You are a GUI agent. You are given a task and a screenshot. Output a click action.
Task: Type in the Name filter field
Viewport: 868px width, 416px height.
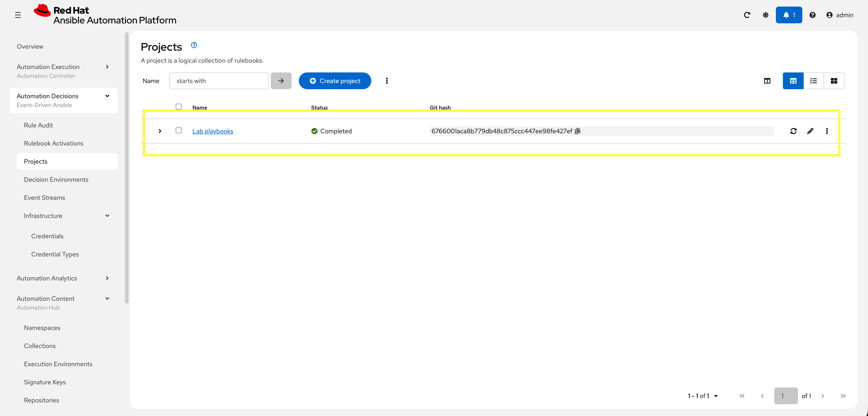[219, 81]
